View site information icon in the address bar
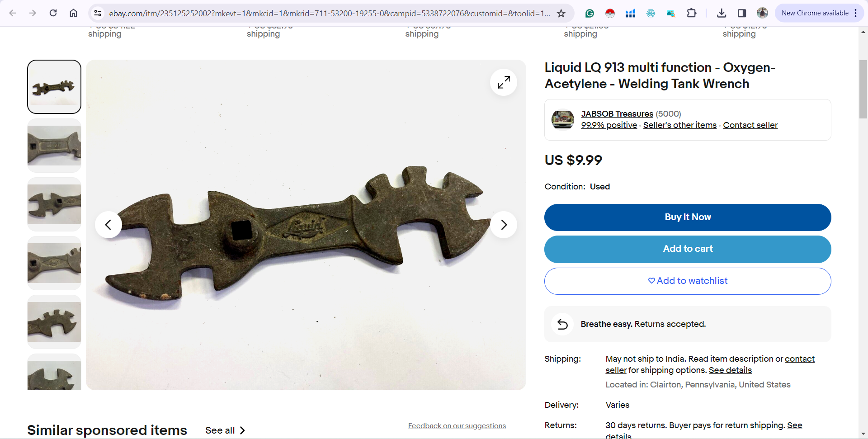 click(98, 13)
